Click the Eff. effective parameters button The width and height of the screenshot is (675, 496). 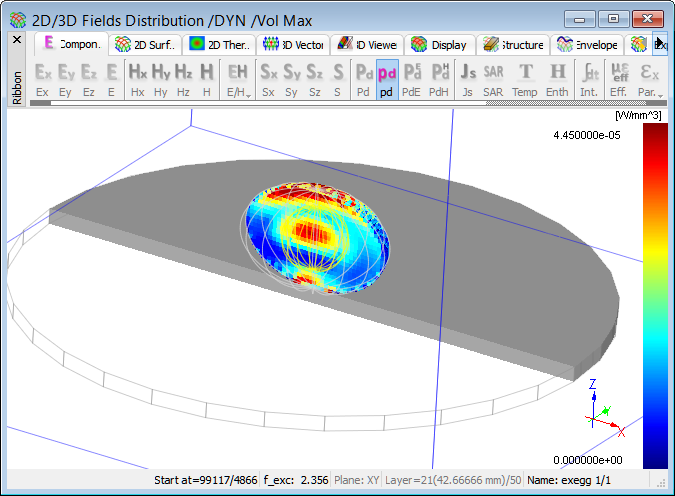pyautogui.click(x=619, y=78)
